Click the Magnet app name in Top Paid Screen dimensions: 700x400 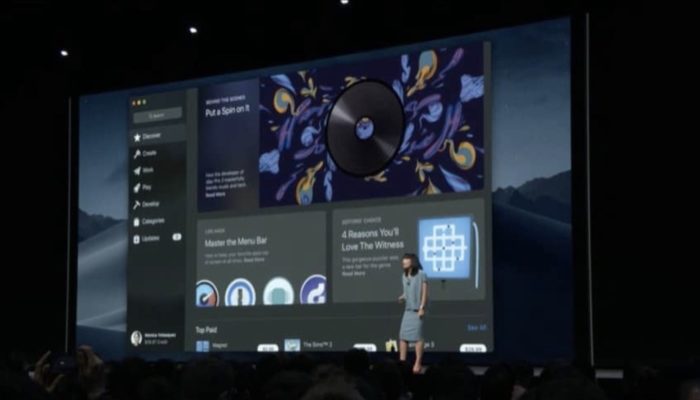(x=220, y=346)
